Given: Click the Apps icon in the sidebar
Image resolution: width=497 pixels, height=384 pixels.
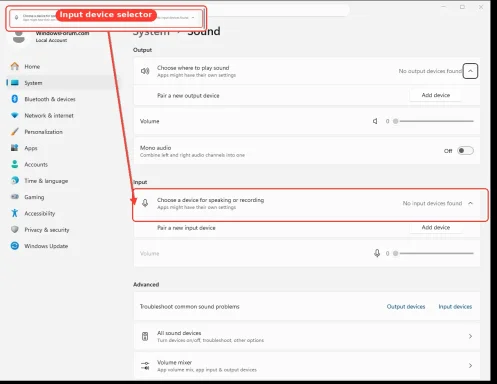Looking at the screenshot, I should (15, 148).
